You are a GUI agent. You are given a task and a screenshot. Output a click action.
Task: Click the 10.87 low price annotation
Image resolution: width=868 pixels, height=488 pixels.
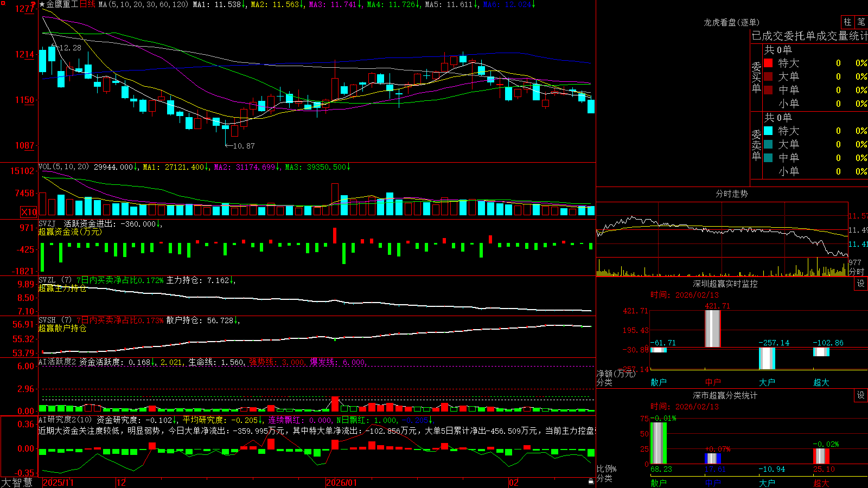pyautogui.click(x=244, y=146)
